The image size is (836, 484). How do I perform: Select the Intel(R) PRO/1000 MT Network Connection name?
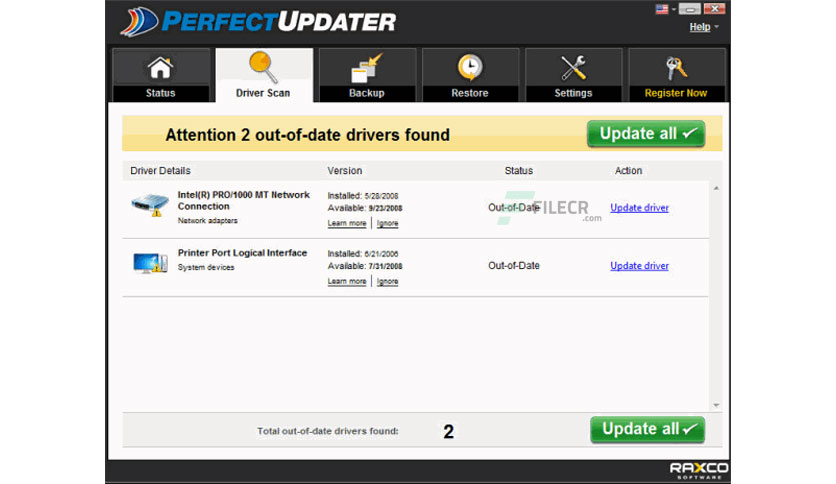point(244,200)
